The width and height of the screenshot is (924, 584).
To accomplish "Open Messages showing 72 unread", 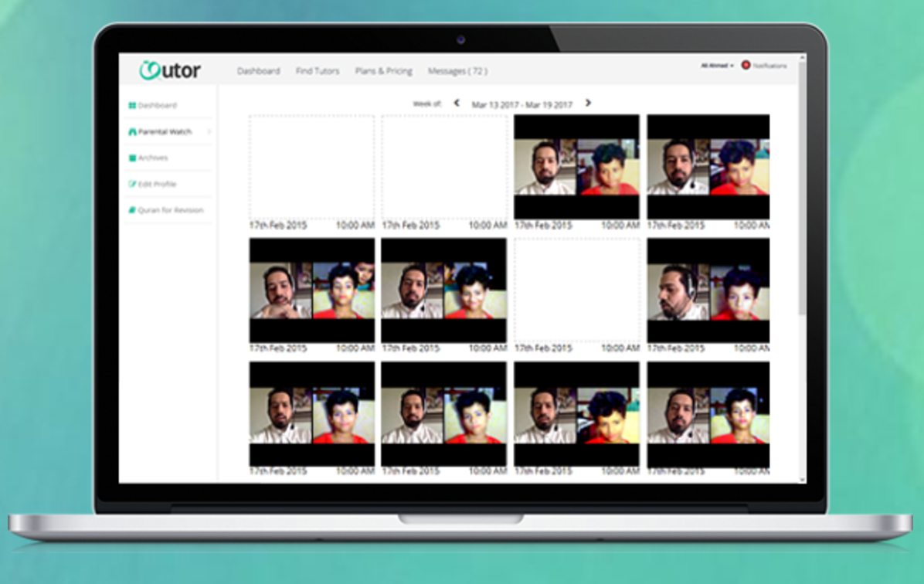I will tap(457, 70).
